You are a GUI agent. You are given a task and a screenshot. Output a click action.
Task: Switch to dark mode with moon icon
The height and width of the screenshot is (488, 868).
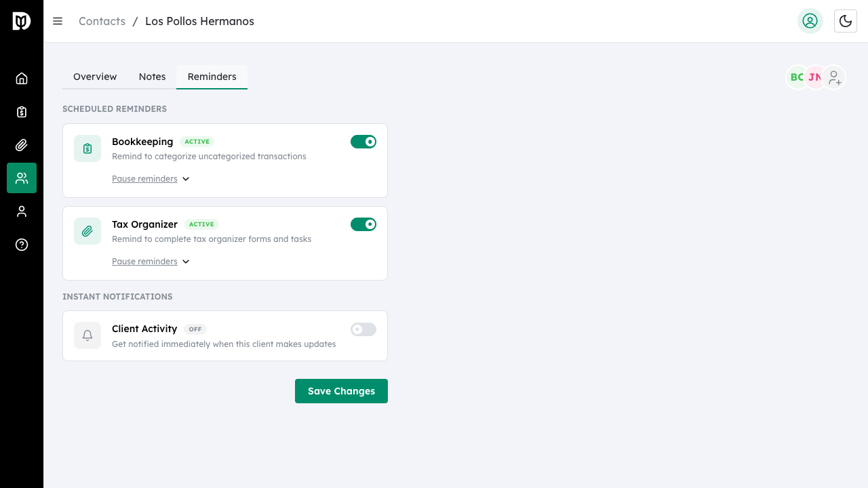tap(846, 21)
